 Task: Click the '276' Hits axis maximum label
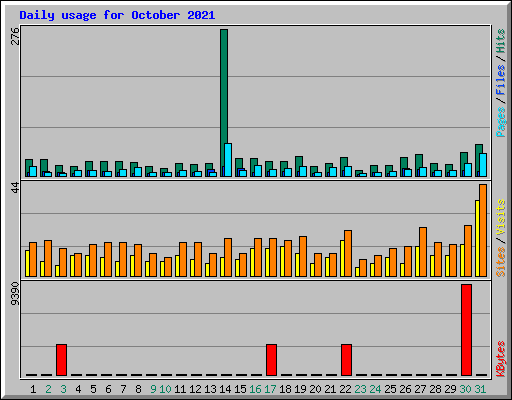pyautogui.click(x=15, y=36)
